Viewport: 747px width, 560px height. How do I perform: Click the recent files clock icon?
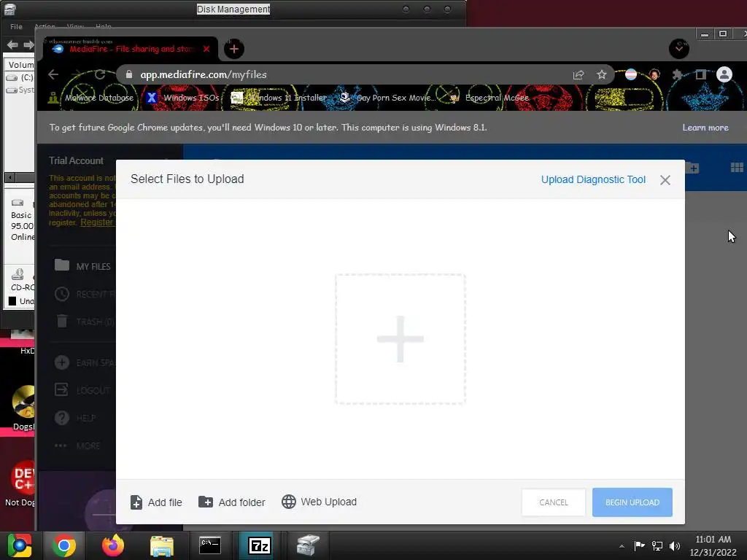tap(62, 295)
